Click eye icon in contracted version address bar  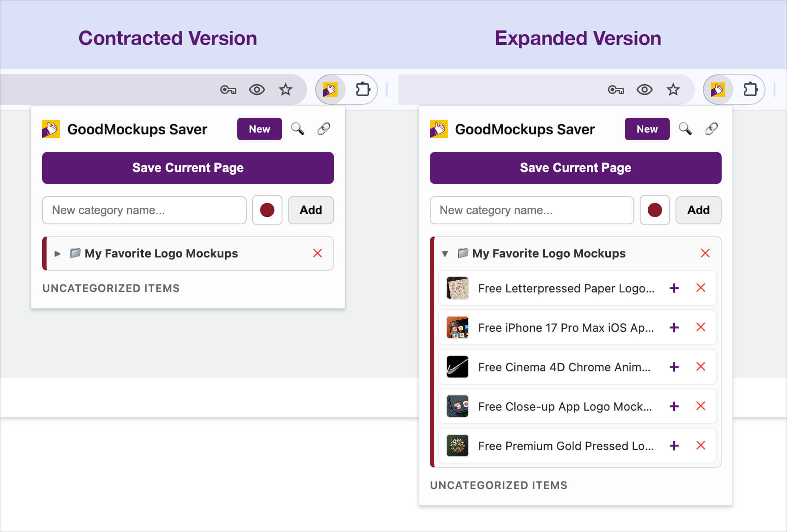pos(257,90)
